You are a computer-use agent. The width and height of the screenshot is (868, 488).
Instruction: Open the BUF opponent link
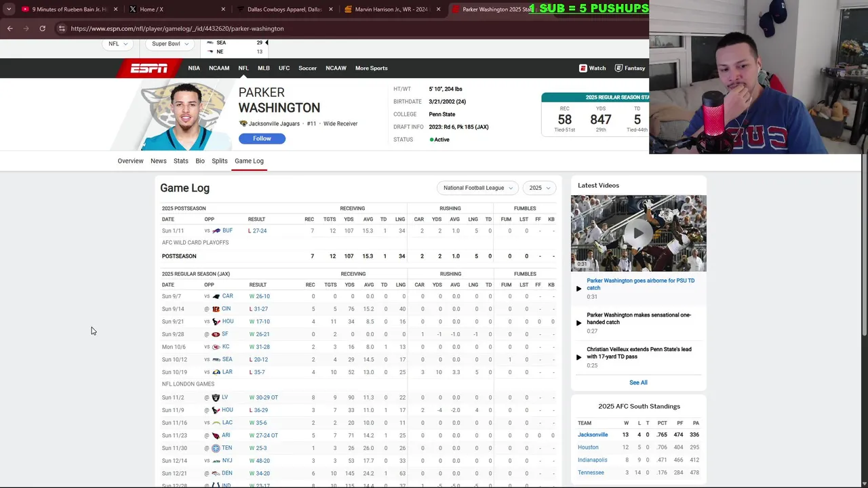tap(227, 231)
